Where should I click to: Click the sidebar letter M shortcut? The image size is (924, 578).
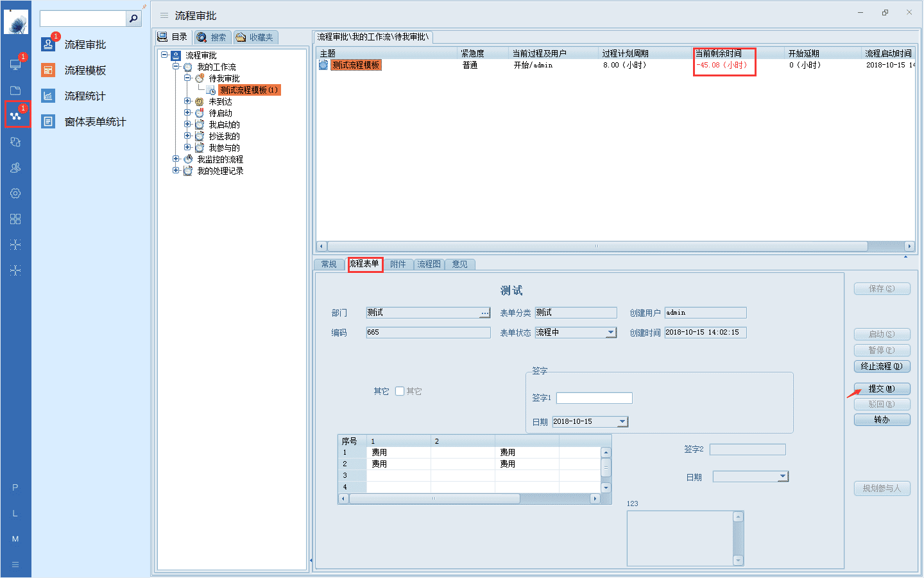(x=15, y=539)
